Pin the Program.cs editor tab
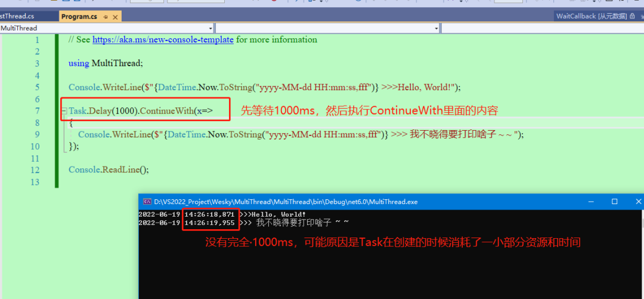This screenshot has height=299, width=644. tap(106, 17)
